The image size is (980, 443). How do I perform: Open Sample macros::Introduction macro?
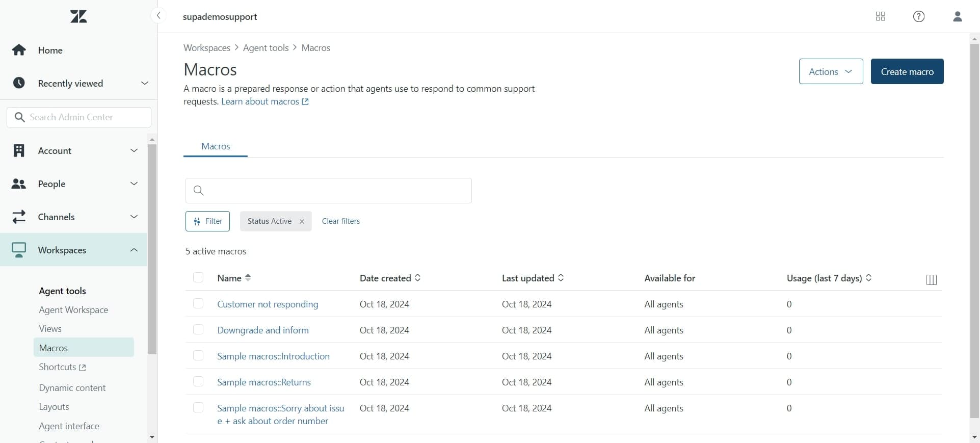coord(273,356)
